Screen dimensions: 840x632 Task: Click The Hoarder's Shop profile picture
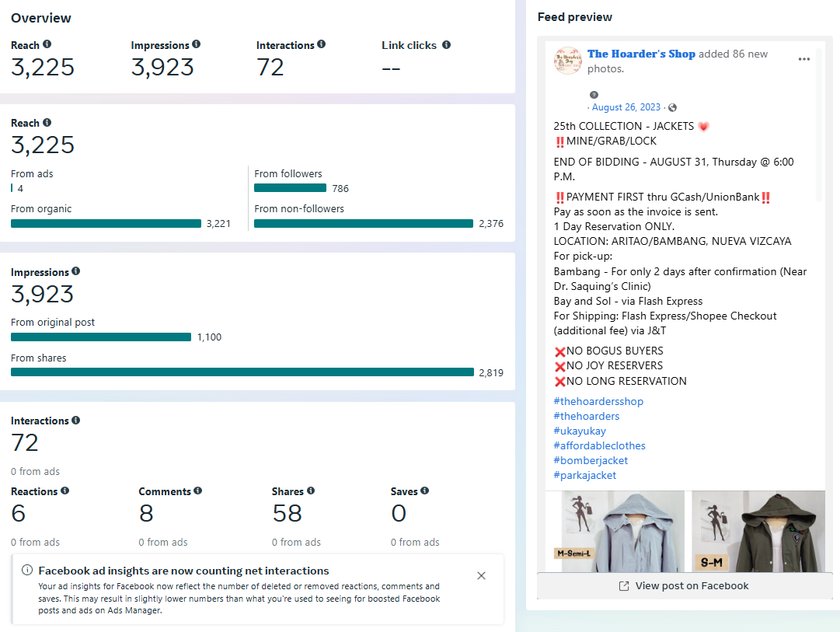pyautogui.click(x=568, y=61)
